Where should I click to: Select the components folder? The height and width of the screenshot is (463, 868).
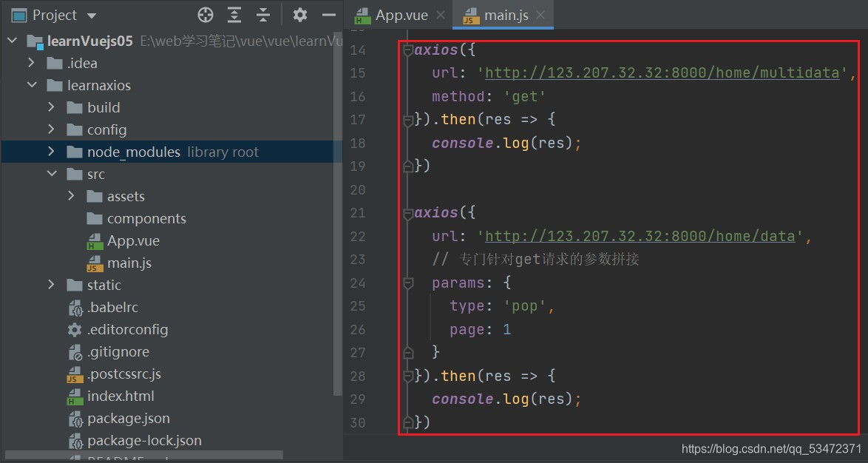click(x=146, y=219)
